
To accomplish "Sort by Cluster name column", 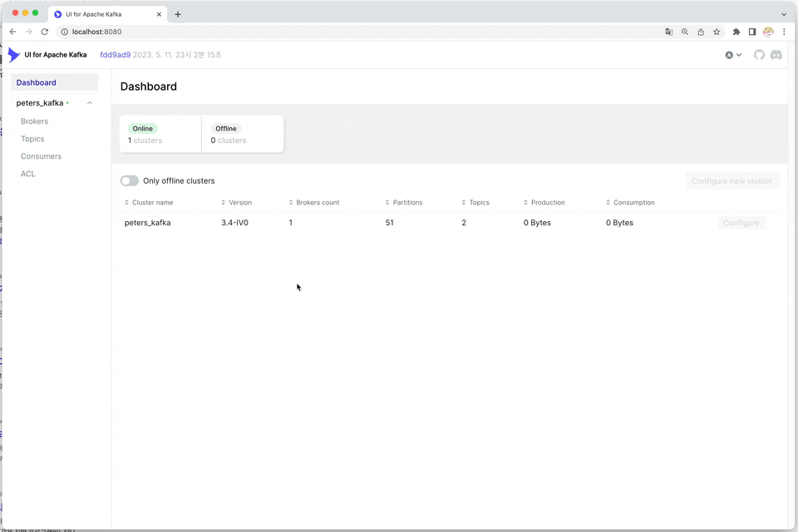I will (x=149, y=202).
